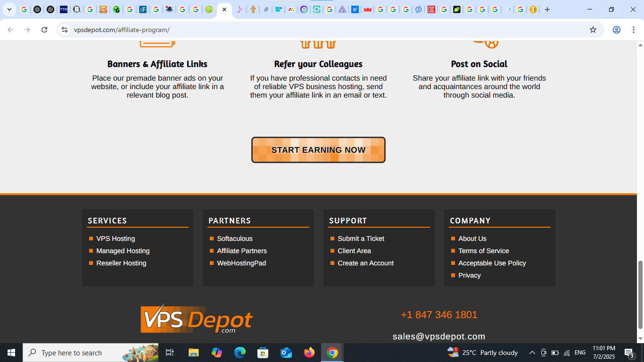Viewport: 644px width, 362px height.
Task: Open Chrome's three-dot menu
Action: pyautogui.click(x=633, y=30)
